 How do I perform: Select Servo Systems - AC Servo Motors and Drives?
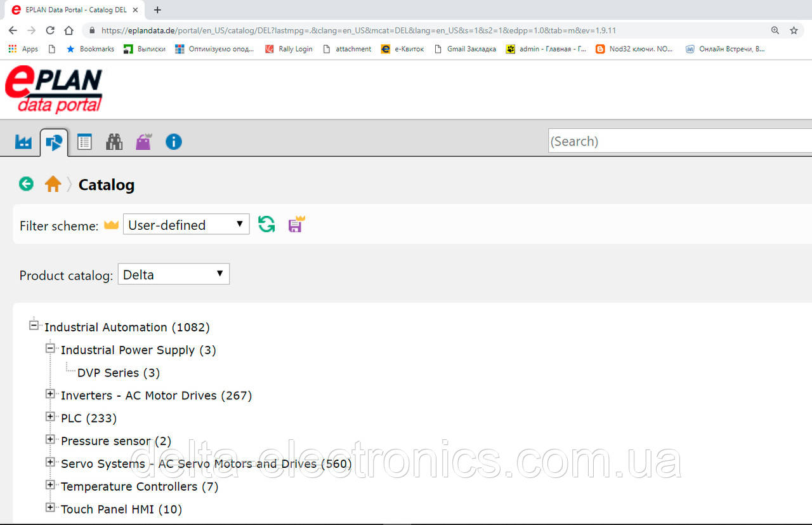[x=206, y=464]
